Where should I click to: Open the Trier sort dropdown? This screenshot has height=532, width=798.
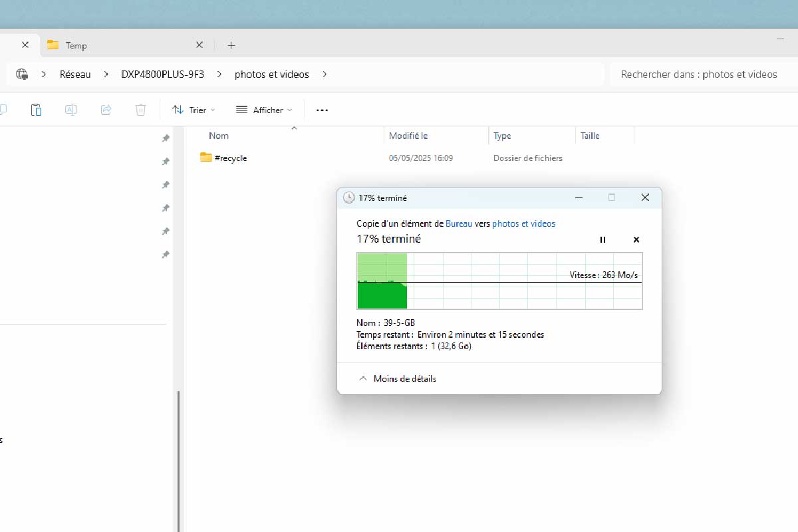point(194,110)
